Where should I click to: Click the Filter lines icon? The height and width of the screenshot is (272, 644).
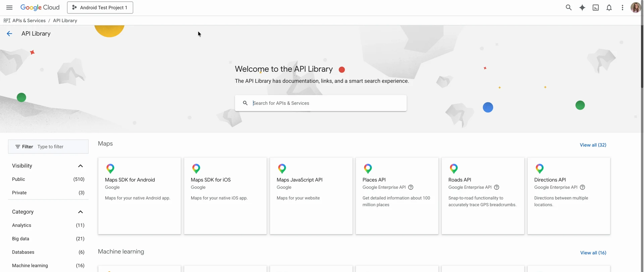coord(17,147)
